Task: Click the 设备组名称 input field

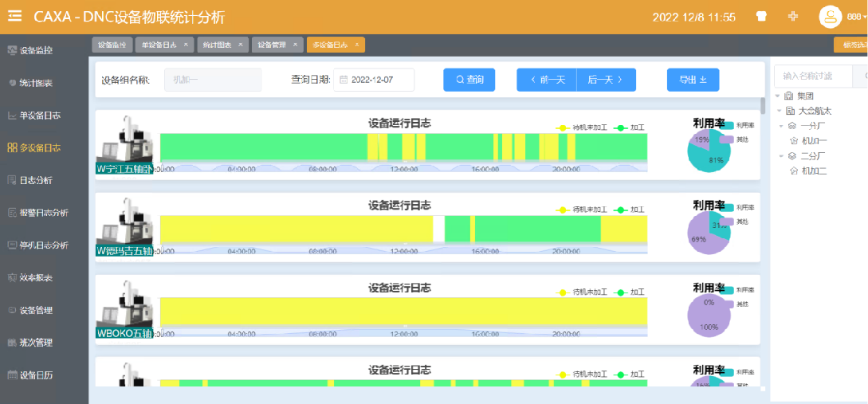Action: 213,80
